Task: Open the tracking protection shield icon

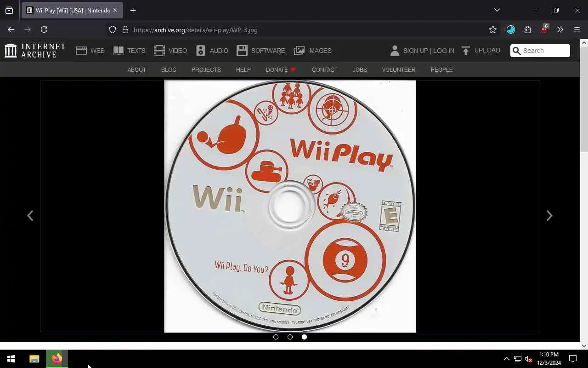Action: point(113,29)
